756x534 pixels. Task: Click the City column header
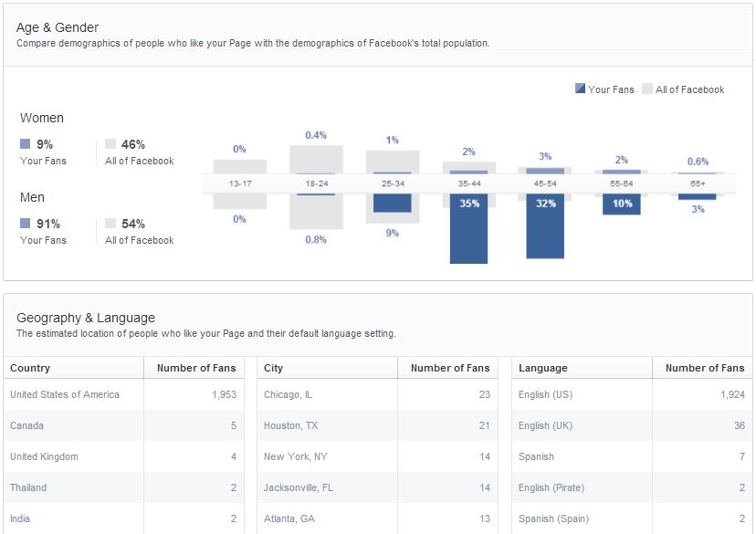[273, 368]
